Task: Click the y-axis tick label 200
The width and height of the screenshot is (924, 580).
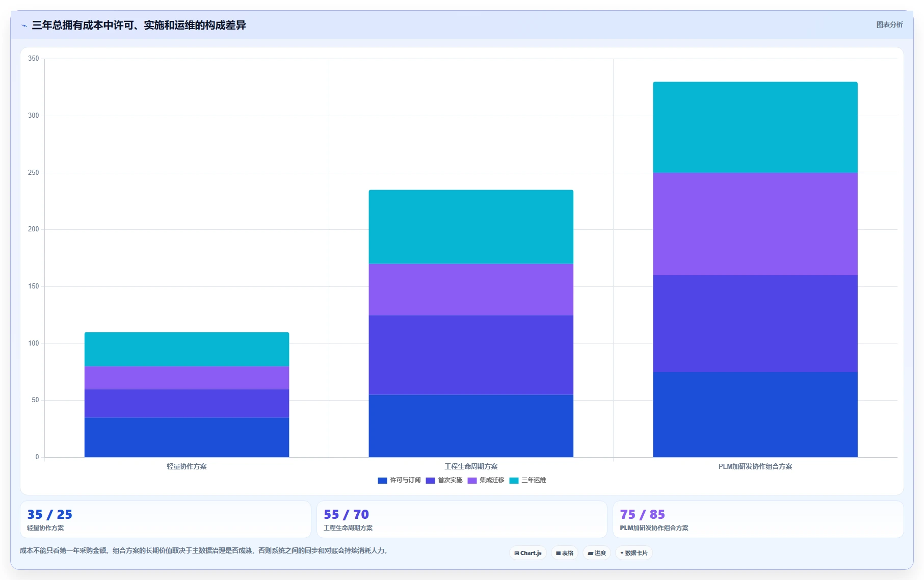Action: pos(34,229)
